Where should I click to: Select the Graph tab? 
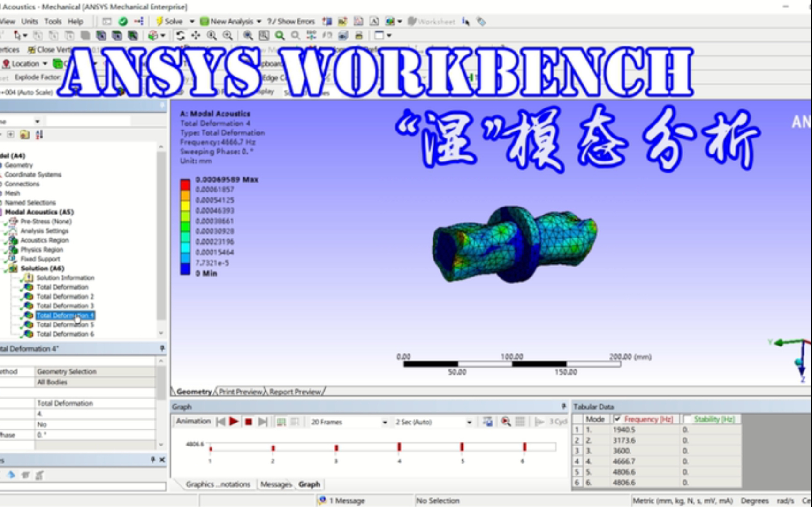click(x=309, y=484)
